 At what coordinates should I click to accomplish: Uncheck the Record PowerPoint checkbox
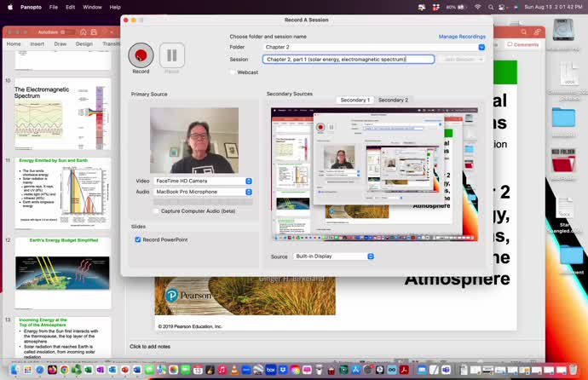point(138,239)
